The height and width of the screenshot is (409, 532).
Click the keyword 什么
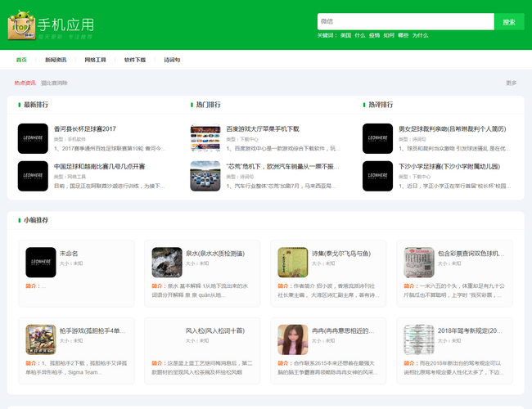(x=360, y=35)
